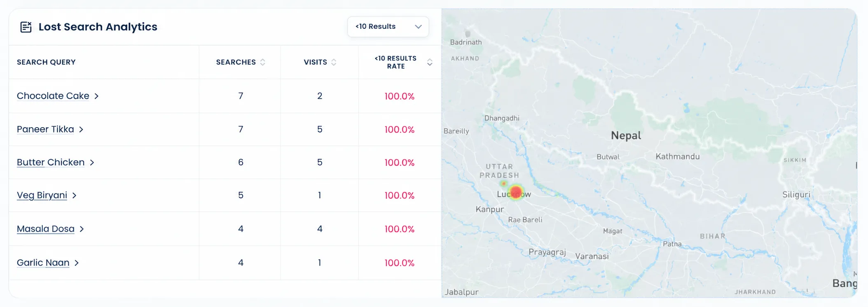Click the Lost Search Analytics header icon
The image size is (868, 307).
(x=26, y=27)
